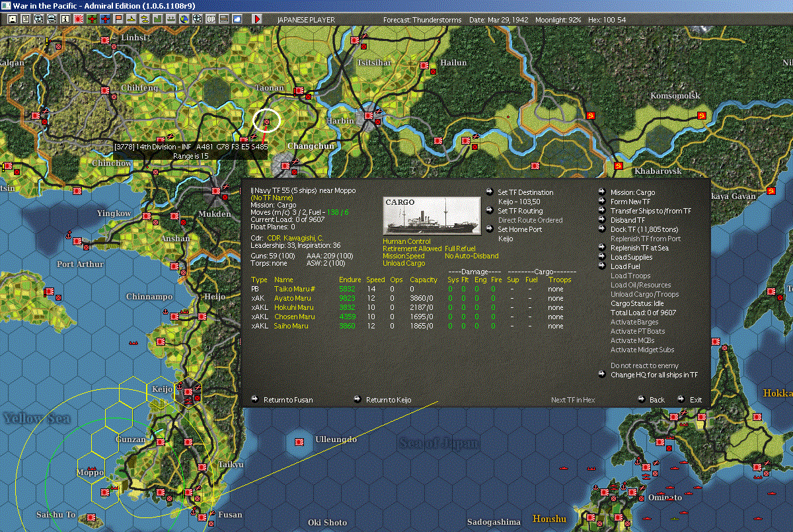This screenshot has height=532, width=793.
Task: Click the Direct Route Ordered text
Action: 530,220
